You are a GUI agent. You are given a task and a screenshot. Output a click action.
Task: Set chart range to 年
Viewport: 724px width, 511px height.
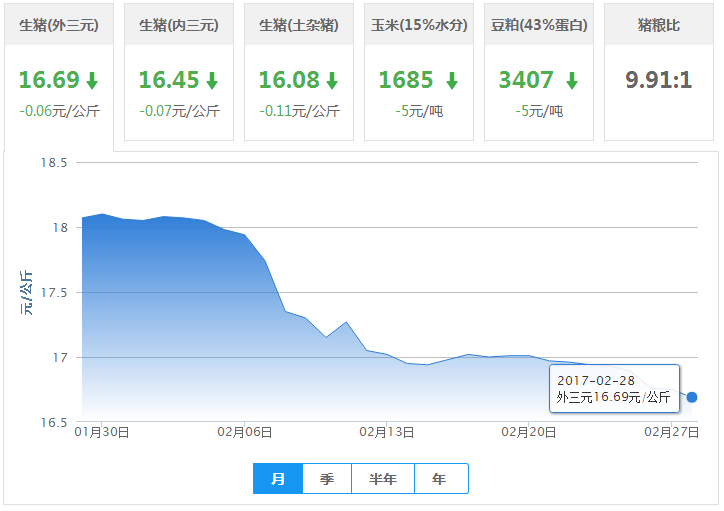click(440, 479)
